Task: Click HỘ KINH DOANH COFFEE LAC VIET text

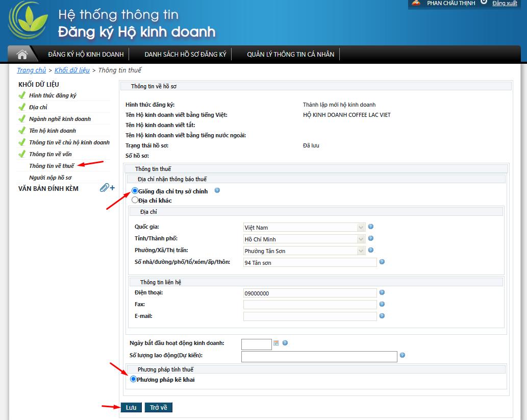Action: [x=346, y=115]
